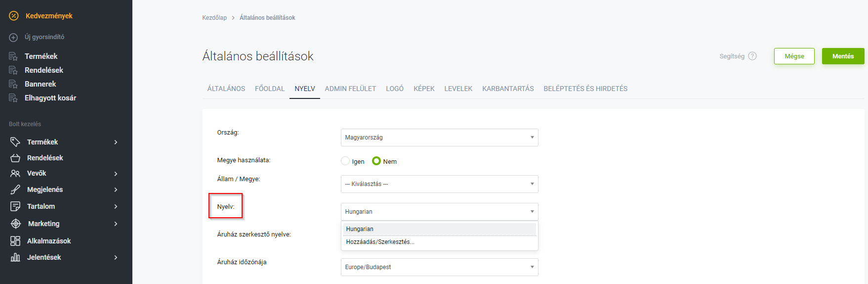Click the quick-launch Rendelések star list icon
This screenshot has width=868, height=284.
13,70
